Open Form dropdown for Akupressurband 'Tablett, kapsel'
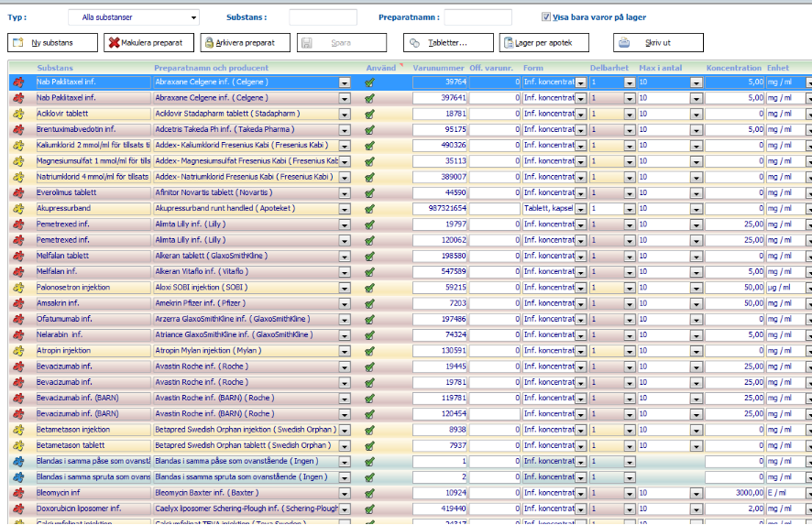Image resolution: width=812 pixels, height=525 pixels. [x=581, y=208]
